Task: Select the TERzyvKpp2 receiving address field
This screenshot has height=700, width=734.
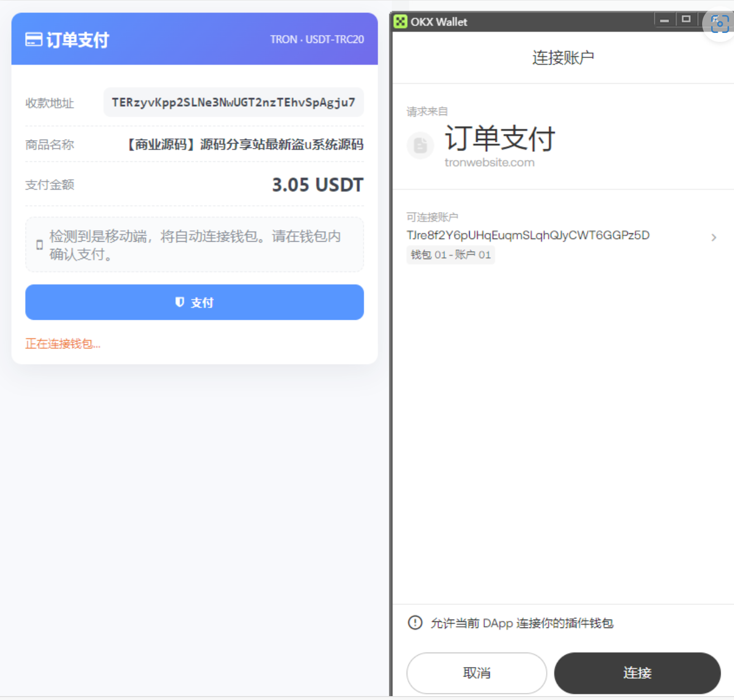Action: point(233,102)
